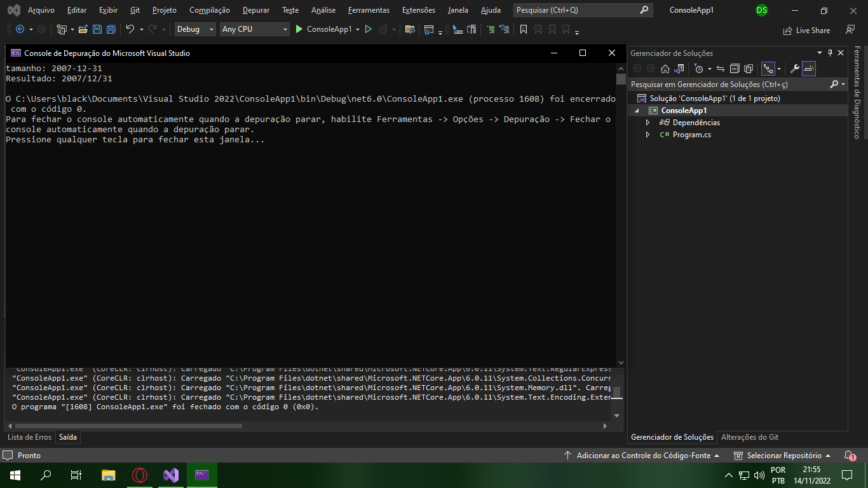868x488 pixels.
Task: Open the Depurar menu
Action: [x=256, y=10]
